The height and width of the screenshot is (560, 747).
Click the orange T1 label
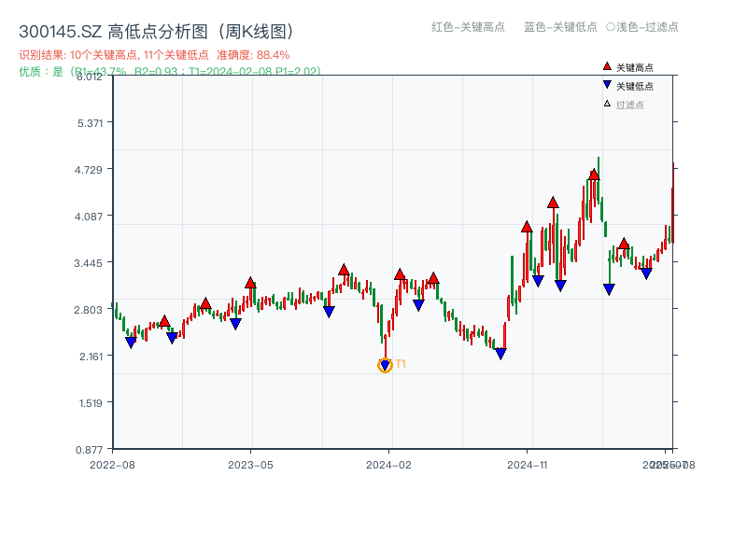point(401,364)
